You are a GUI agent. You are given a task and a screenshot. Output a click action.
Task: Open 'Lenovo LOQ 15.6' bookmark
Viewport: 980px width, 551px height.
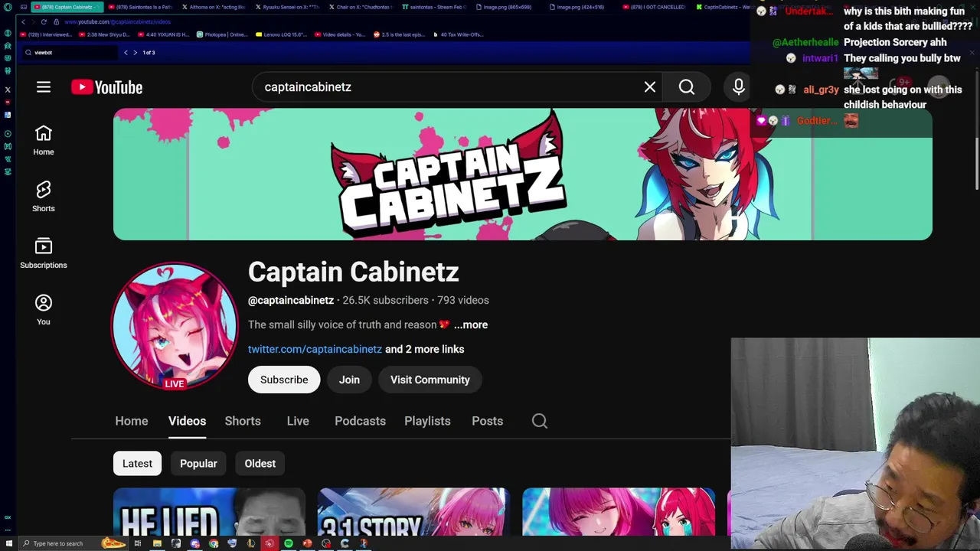pyautogui.click(x=281, y=34)
